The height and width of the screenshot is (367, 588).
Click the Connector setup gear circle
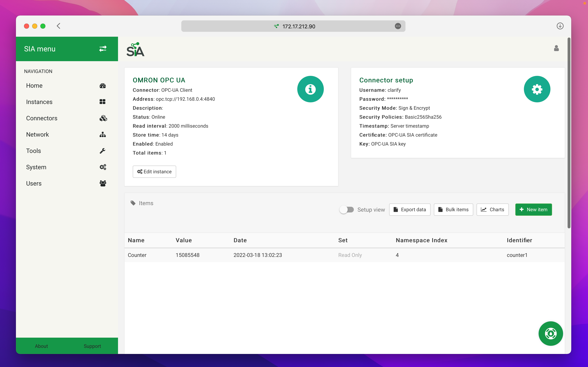537,89
